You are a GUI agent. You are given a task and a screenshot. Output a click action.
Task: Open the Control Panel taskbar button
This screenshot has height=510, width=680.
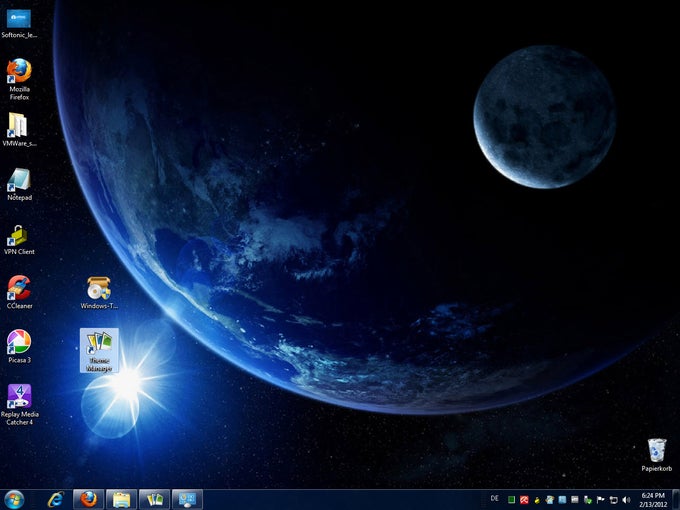click(187, 500)
